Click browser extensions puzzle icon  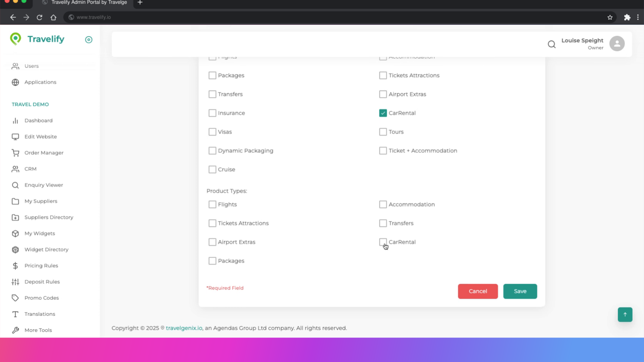pyautogui.click(x=627, y=17)
